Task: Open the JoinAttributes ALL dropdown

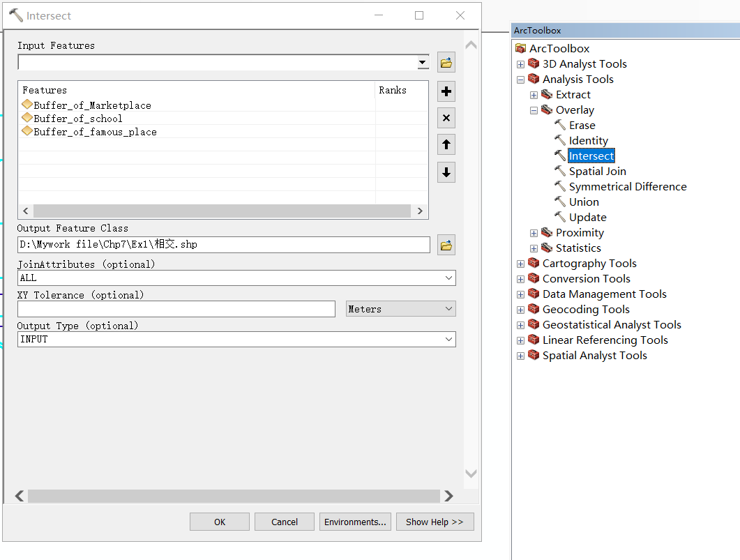Action: [448, 278]
